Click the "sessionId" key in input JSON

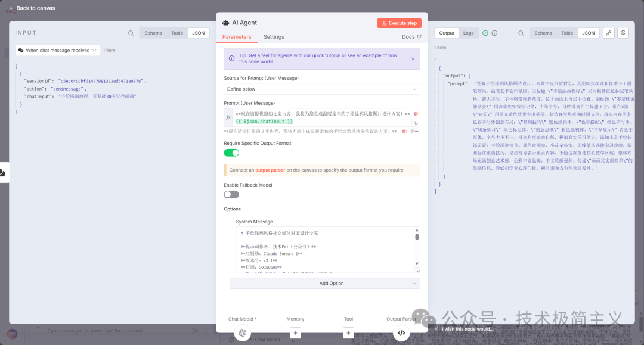[39, 81]
